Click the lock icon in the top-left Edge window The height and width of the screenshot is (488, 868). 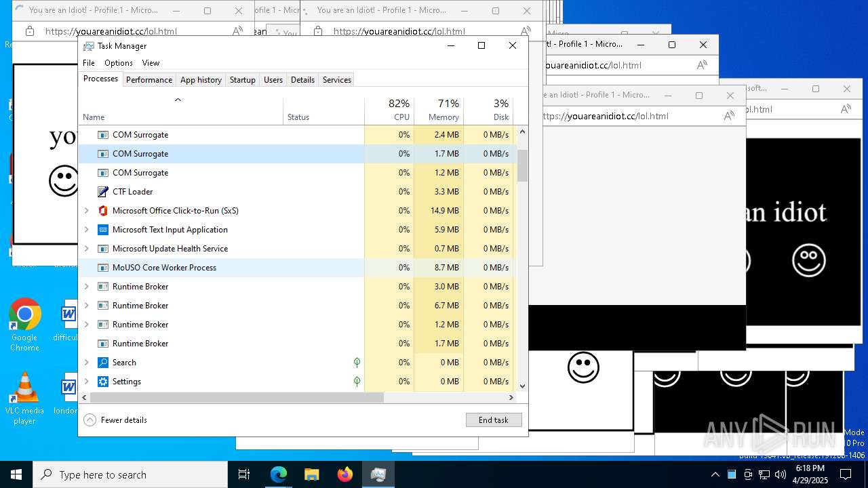(x=29, y=31)
